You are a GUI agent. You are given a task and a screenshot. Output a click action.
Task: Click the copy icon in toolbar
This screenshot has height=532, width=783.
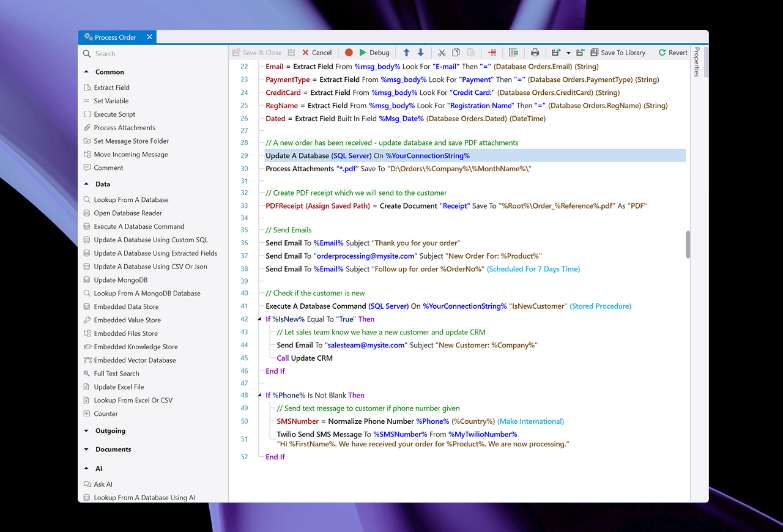[456, 53]
